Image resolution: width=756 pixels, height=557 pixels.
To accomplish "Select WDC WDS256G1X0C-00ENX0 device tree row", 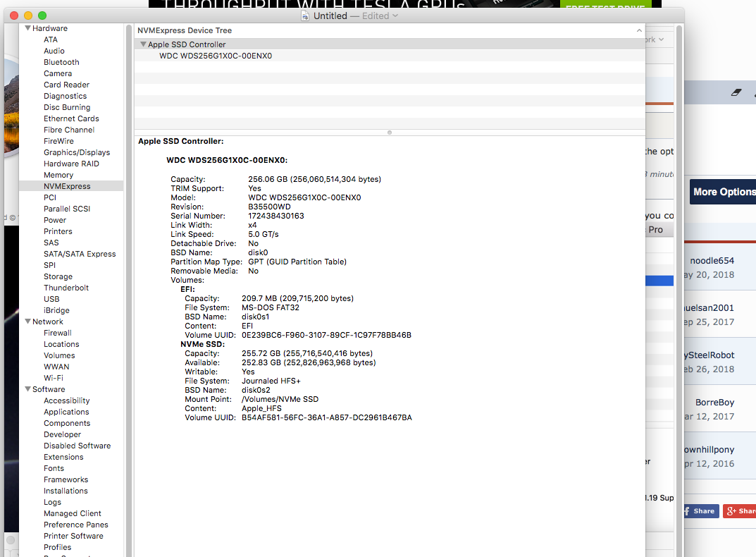I will 390,56.
